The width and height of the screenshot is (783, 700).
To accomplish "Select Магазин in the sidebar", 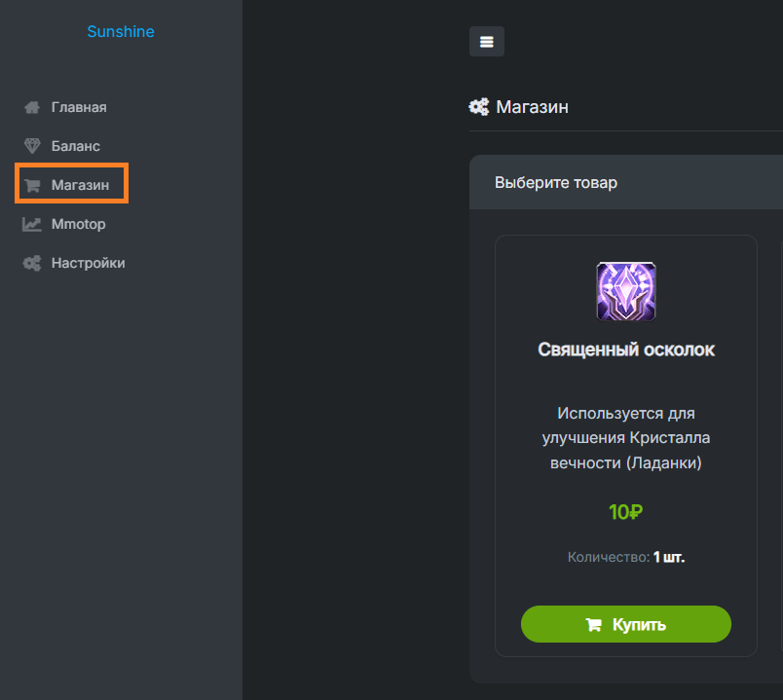I will (x=80, y=185).
